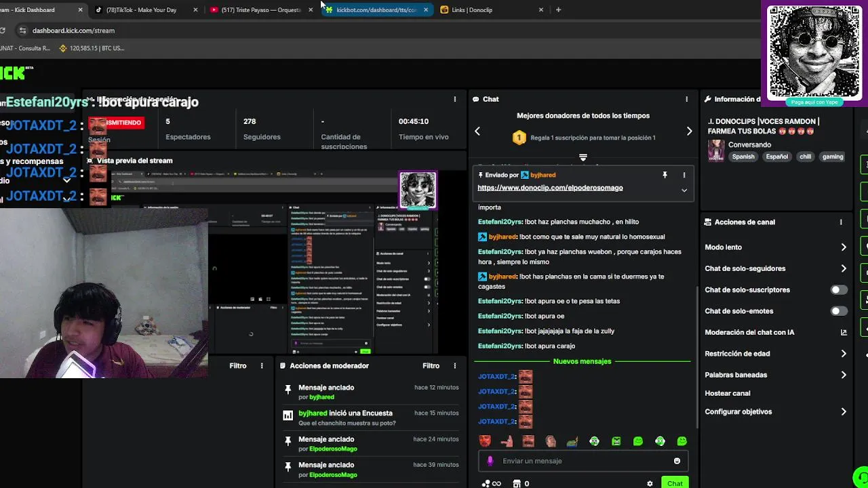The image size is (868, 488).
Task: Insert the Pepe frog emote with sword
Action: click(x=572, y=441)
